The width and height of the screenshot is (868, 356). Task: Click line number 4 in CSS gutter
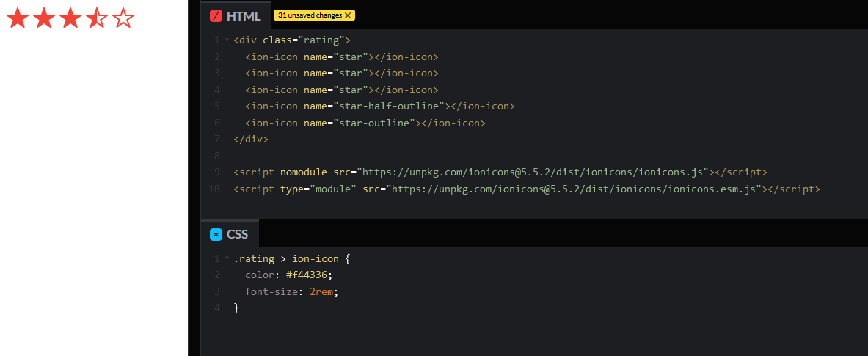217,308
